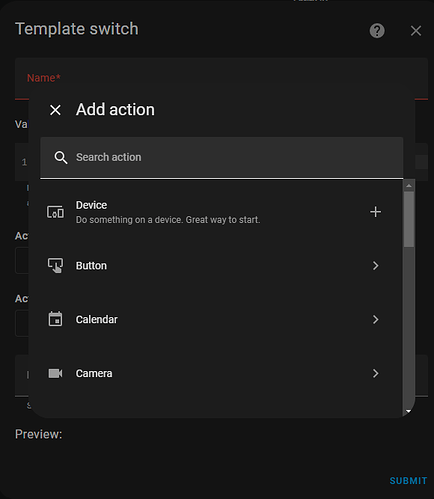
Task: Click the action list scrollbar thumb
Action: click(x=409, y=219)
